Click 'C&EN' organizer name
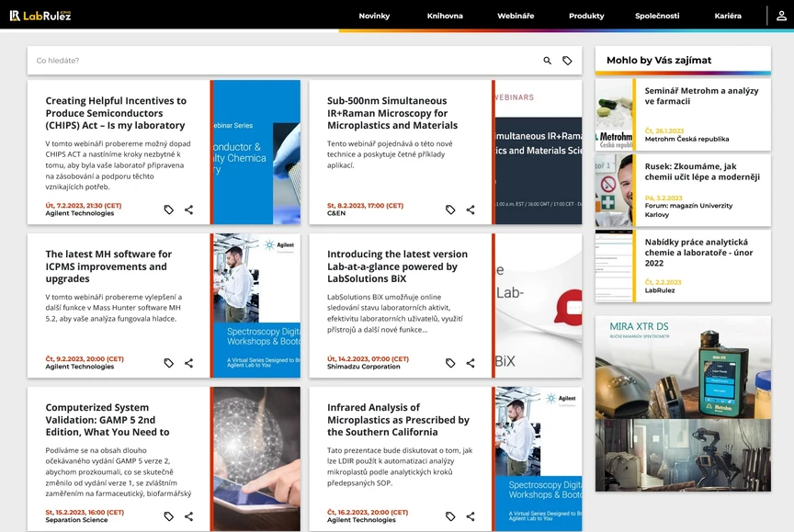The width and height of the screenshot is (794, 532). tap(336, 213)
